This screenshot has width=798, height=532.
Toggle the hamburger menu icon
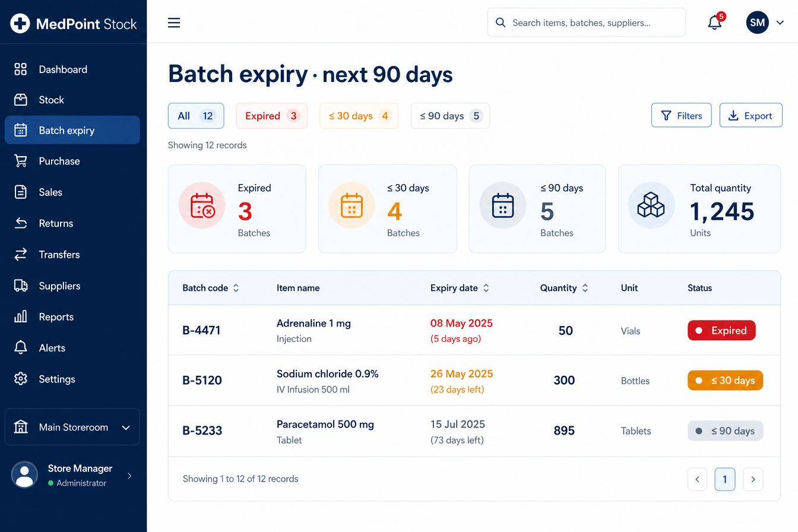point(174,23)
